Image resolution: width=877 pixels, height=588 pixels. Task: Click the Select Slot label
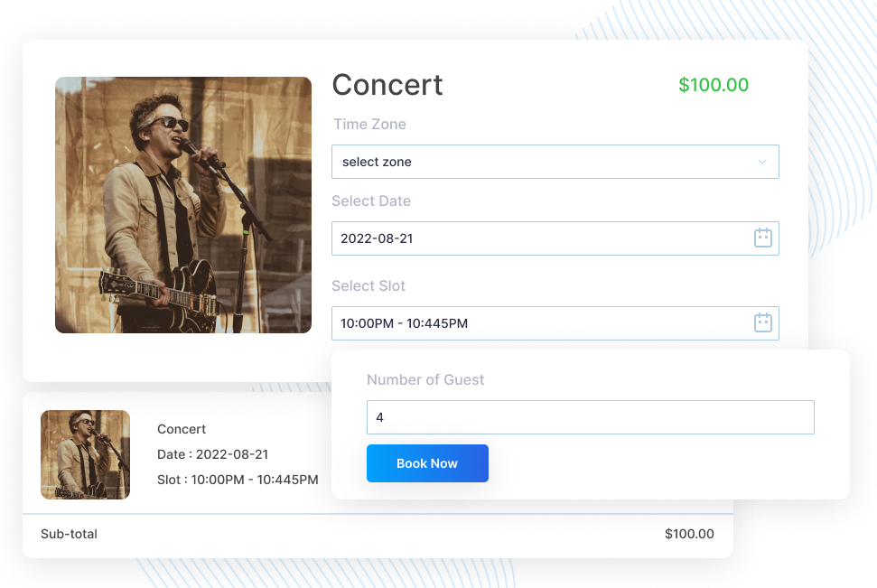pyautogui.click(x=369, y=285)
